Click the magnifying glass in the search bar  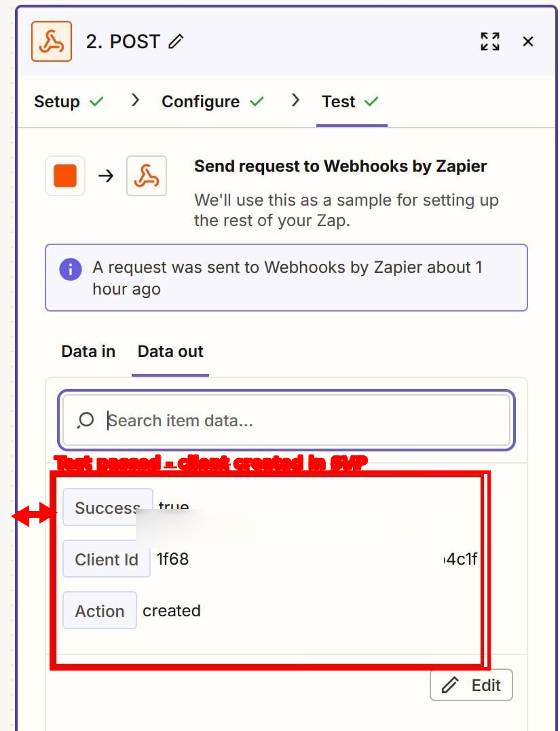(85, 420)
